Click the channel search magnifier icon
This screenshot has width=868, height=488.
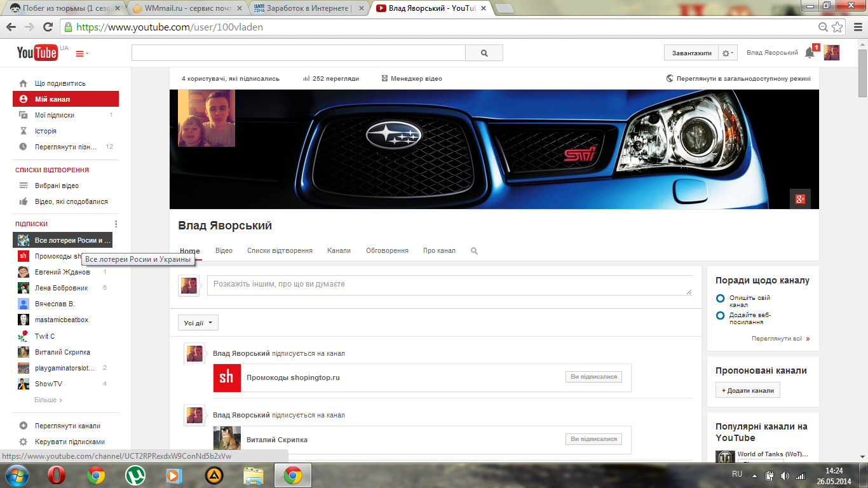[x=474, y=251]
